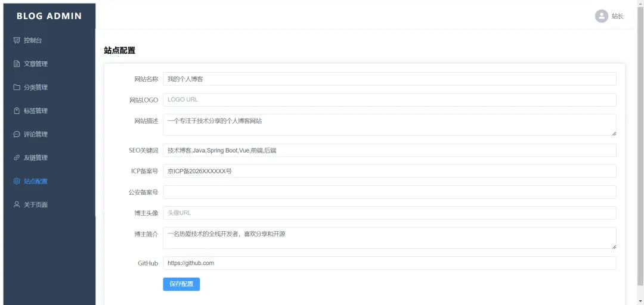The height and width of the screenshot is (305, 644).
Task: Click the 评论管理 chat bubble icon
Action: pyautogui.click(x=17, y=134)
